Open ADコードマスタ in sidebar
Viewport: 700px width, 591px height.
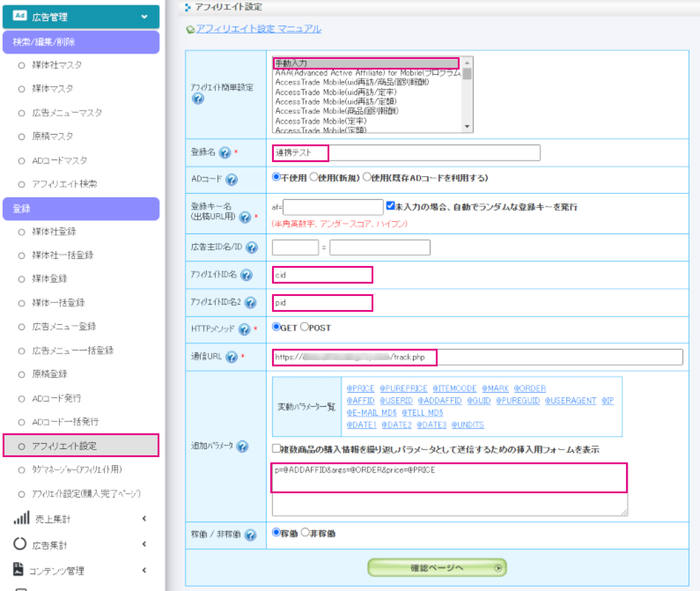point(60,160)
